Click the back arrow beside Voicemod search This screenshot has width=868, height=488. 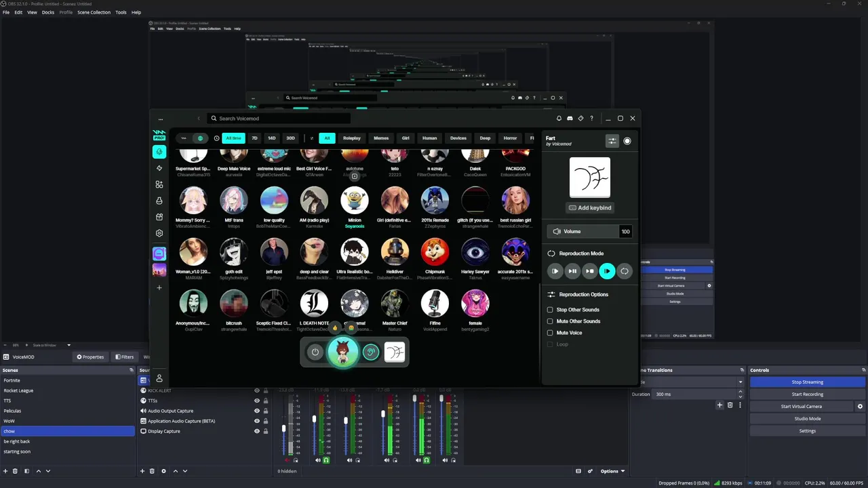pyautogui.click(x=199, y=119)
